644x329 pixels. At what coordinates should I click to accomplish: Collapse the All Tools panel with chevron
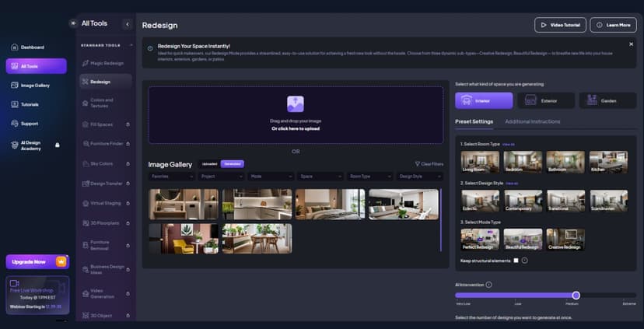tap(128, 24)
